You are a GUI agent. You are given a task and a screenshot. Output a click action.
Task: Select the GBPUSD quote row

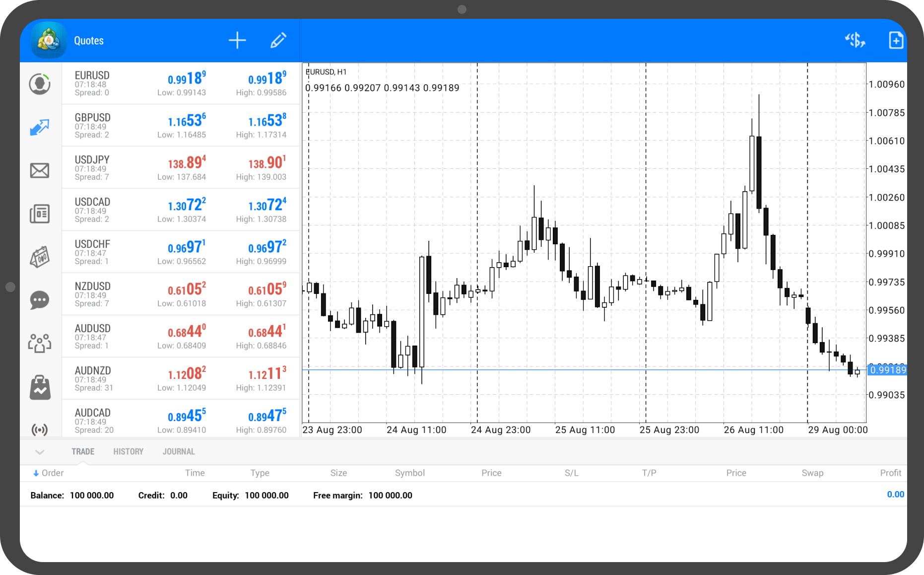[181, 126]
